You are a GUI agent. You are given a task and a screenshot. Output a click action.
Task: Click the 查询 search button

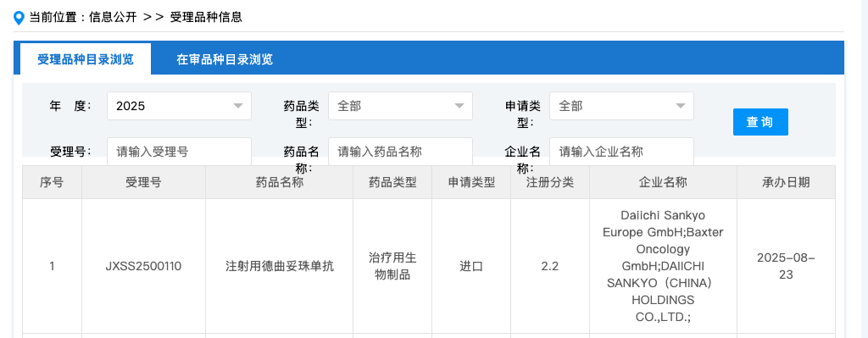tap(760, 122)
